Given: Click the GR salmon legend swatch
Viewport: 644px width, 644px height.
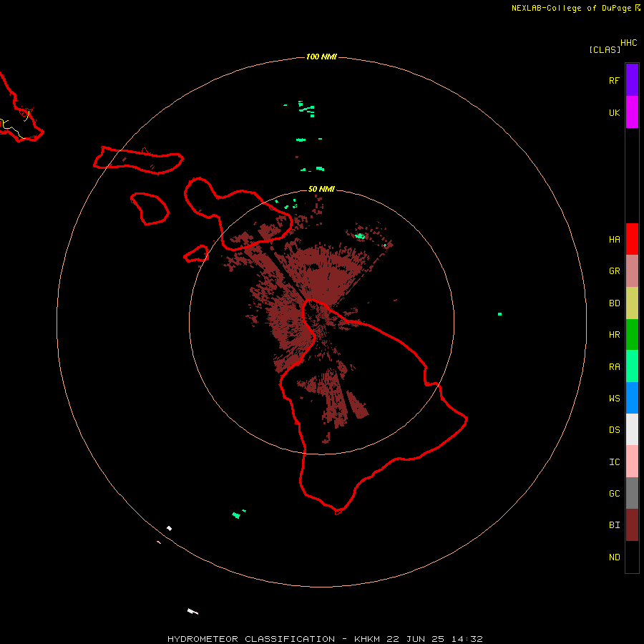Looking at the screenshot, I should pos(632,270).
